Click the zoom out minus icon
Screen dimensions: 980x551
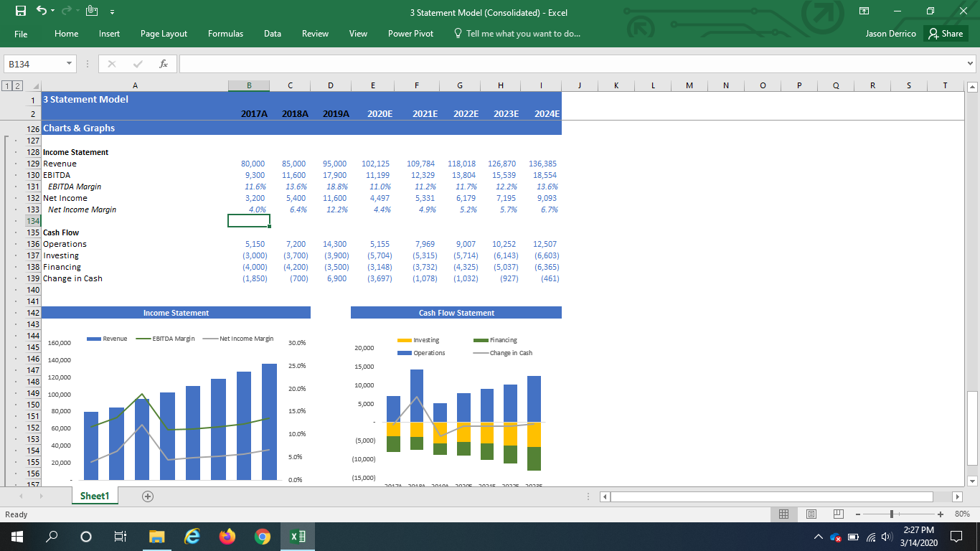point(857,514)
